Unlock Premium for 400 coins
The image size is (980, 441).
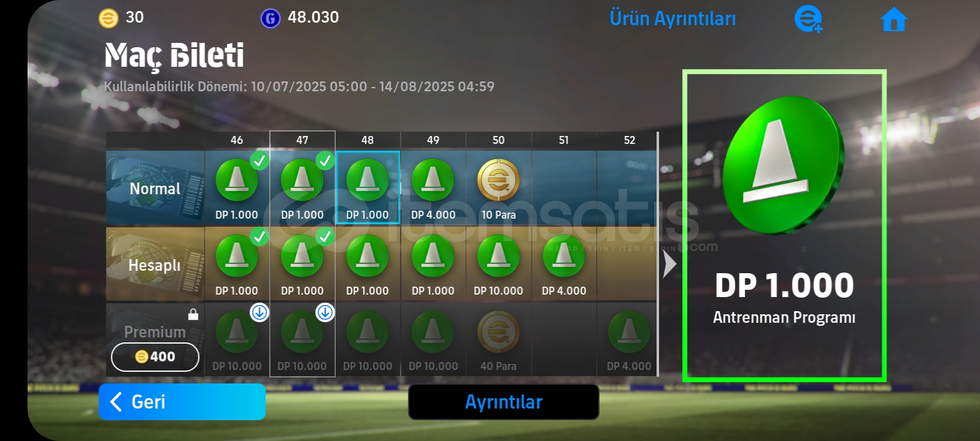point(155,356)
